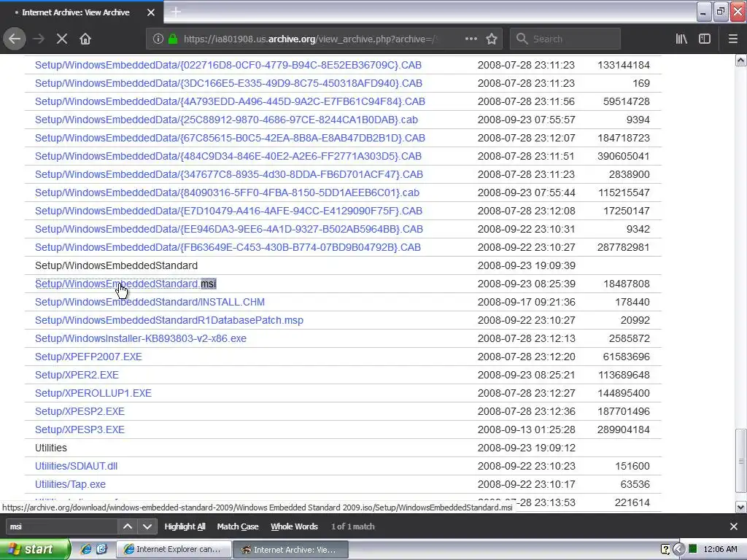Click second quick launch icon in taskbar

(102, 549)
